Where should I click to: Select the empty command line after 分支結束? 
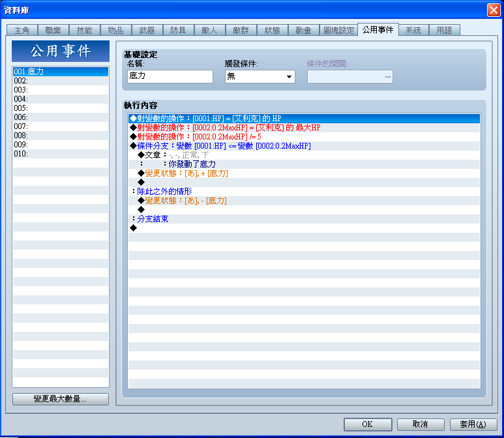pos(304,228)
